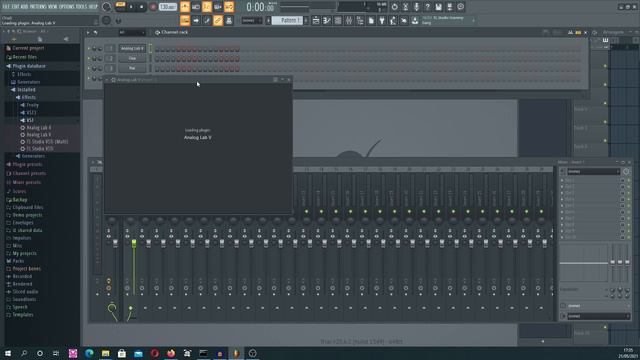Open the Piano roll view icon
The image size is (640, 360).
[327, 20]
